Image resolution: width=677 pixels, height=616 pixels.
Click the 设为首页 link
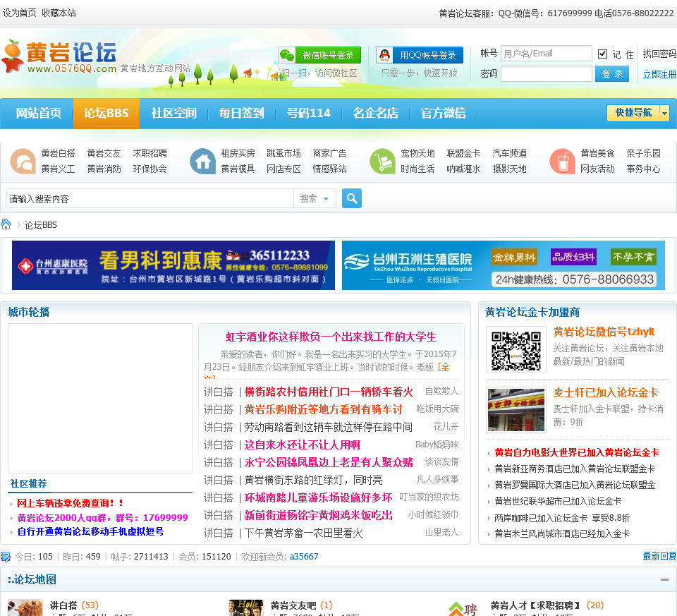tap(20, 13)
